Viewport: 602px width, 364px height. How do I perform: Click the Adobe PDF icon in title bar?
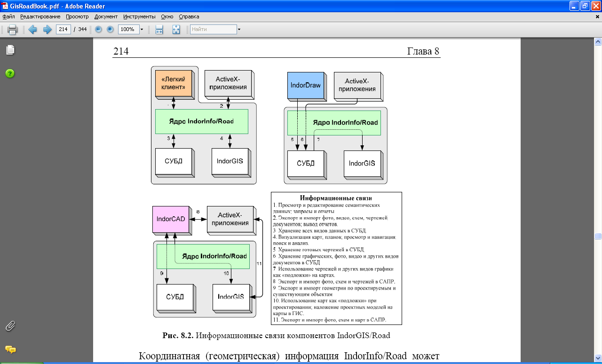[x=5, y=6]
